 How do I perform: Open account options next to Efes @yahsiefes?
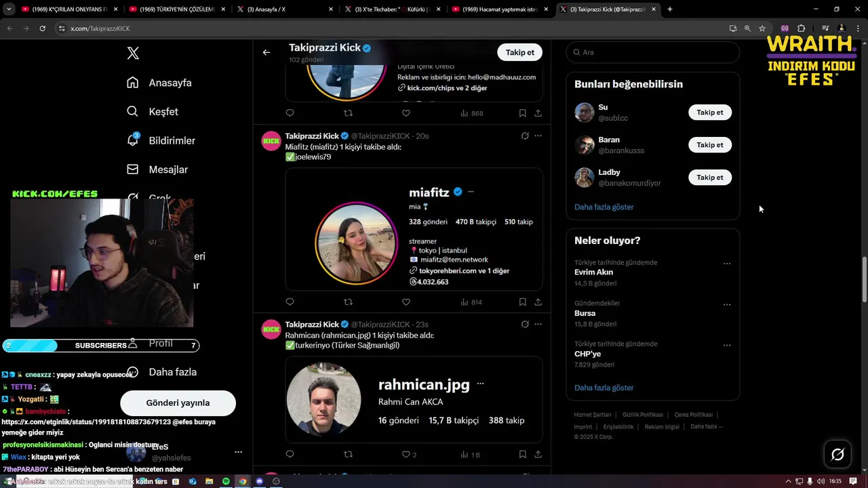238,452
